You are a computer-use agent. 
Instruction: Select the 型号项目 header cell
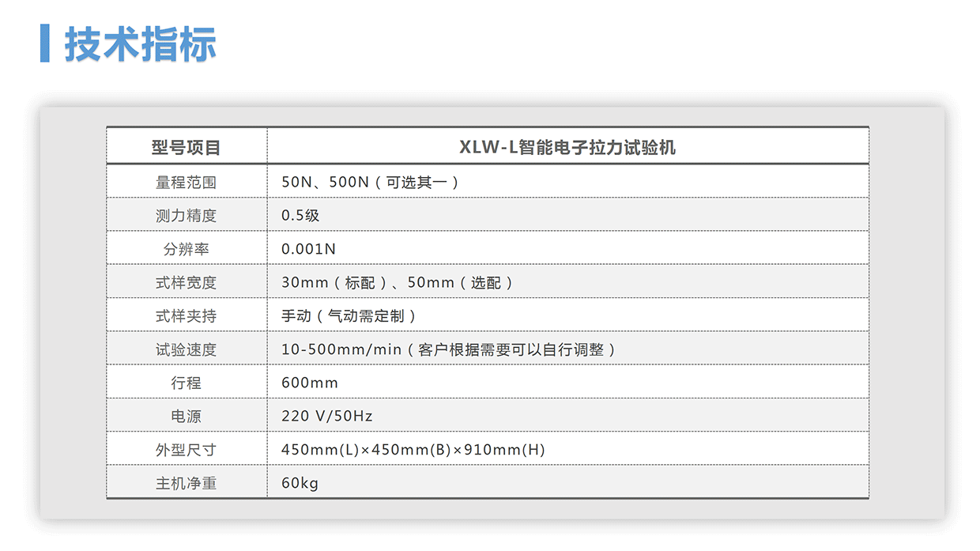pos(187,148)
